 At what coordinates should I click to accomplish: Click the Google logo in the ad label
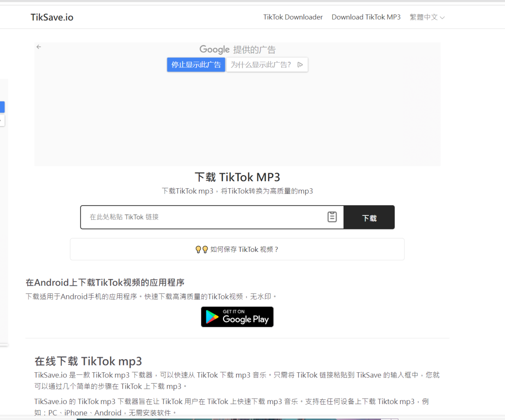tap(215, 50)
